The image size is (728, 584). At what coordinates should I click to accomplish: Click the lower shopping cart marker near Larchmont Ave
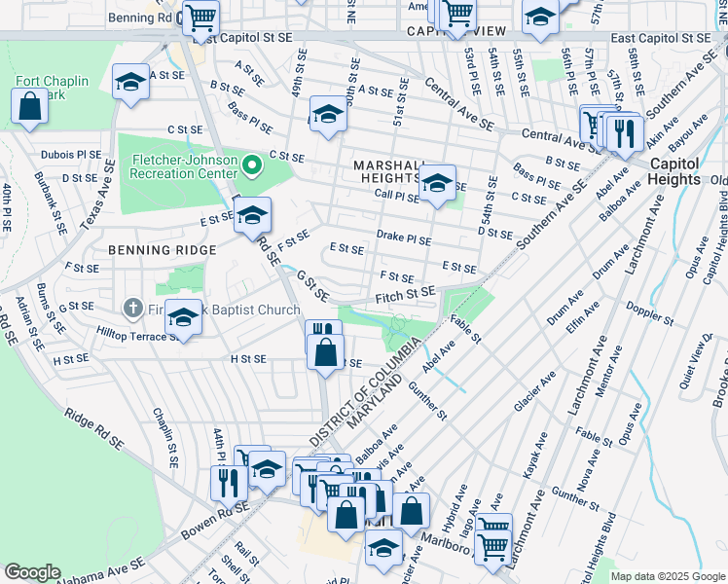pos(493,550)
